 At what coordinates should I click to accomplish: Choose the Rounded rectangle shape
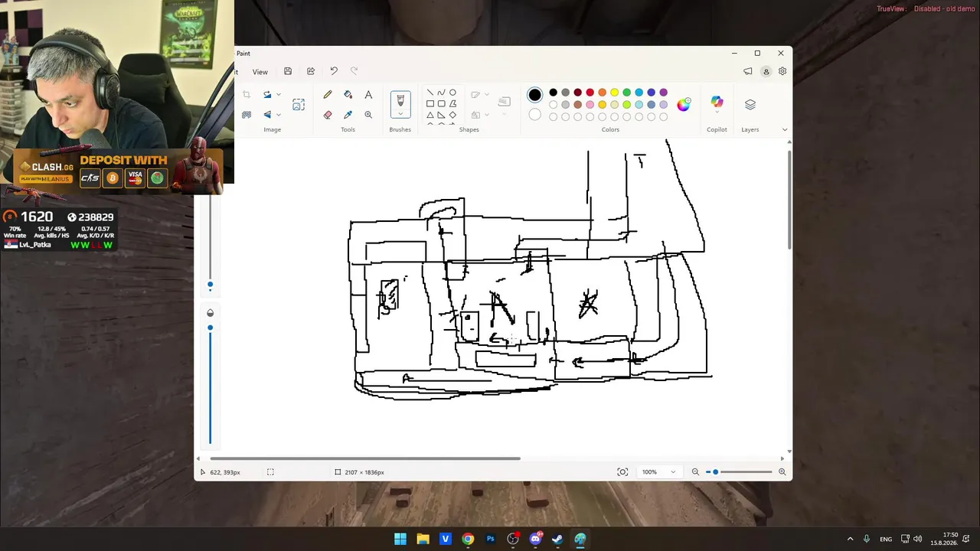coord(441,103)
